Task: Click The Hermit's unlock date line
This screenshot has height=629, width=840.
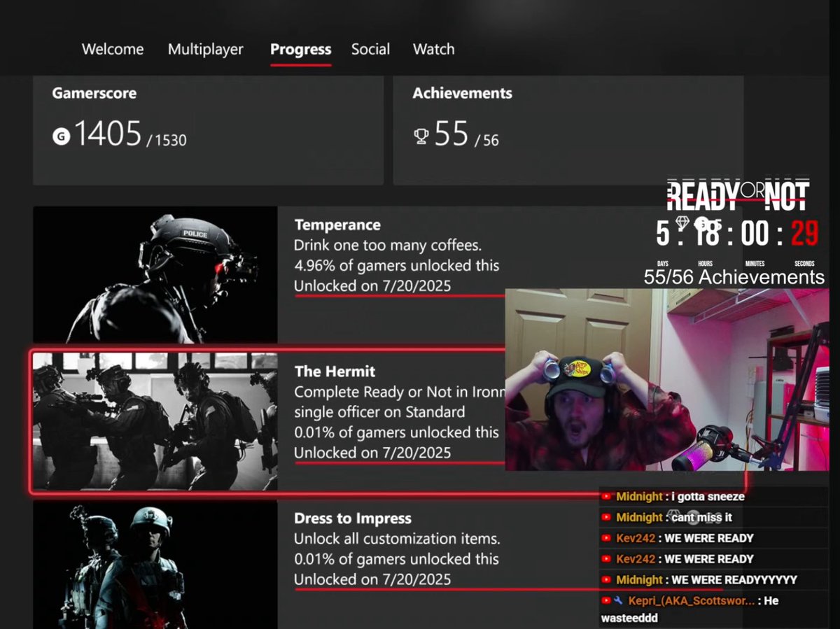Action: [x=372, y=453]
